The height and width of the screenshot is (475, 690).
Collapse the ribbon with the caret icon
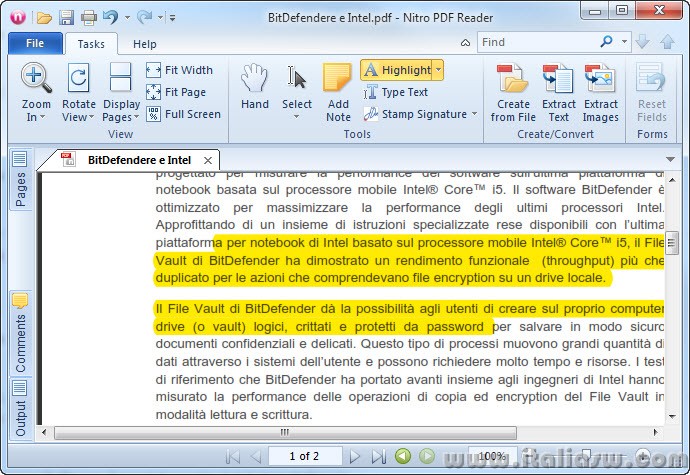click(465, 43)
